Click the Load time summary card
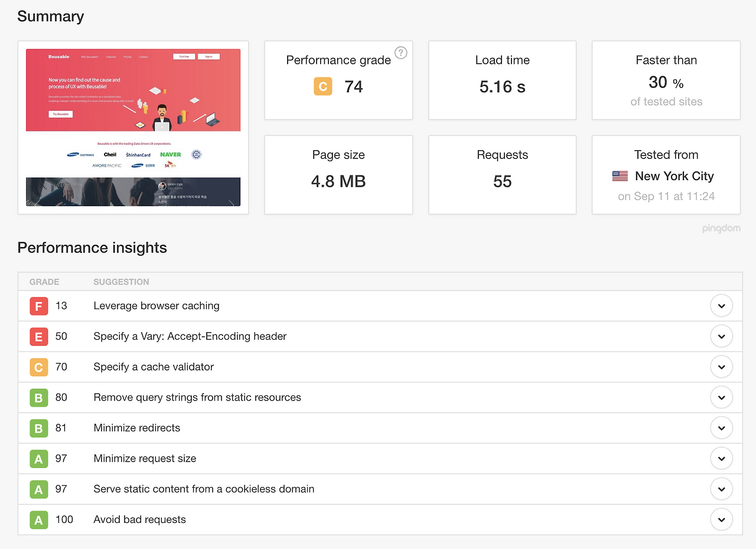The width and height of the screenshot is (756, 549). point(502,80)
